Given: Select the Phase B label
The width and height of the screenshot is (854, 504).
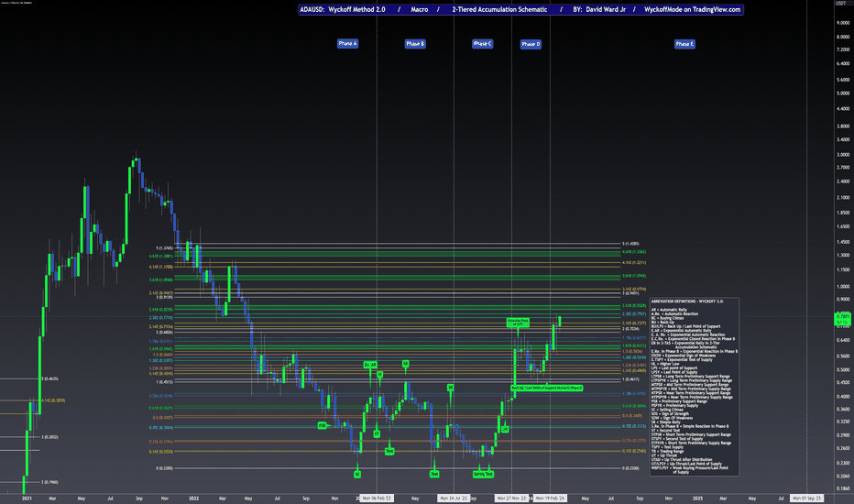Looking at the screenshot, I should (x=415, y=44).
